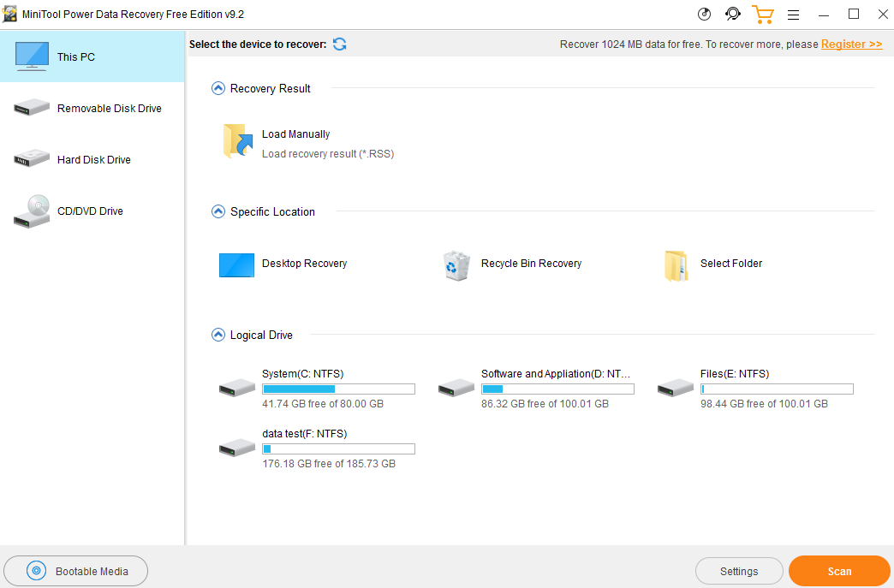Click 'Load recovery result (*.RSS)' text
Viewport: 894px width, 588px height.
coord(328,154)
